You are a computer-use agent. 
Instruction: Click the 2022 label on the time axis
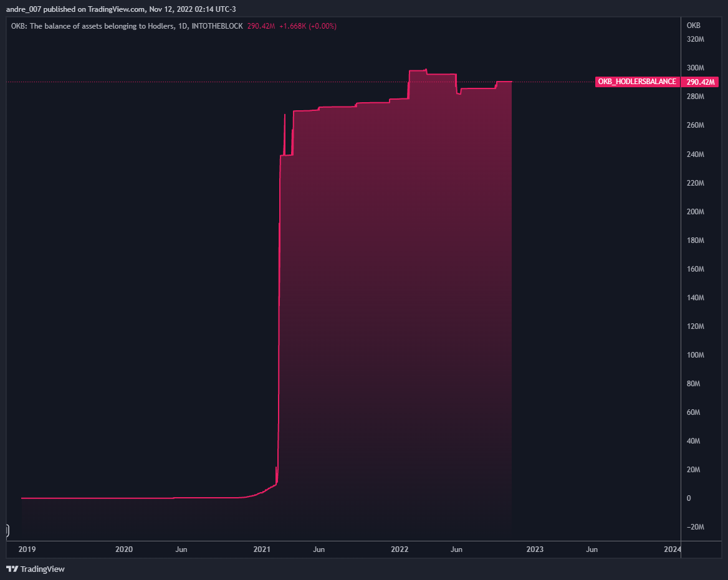400,549
